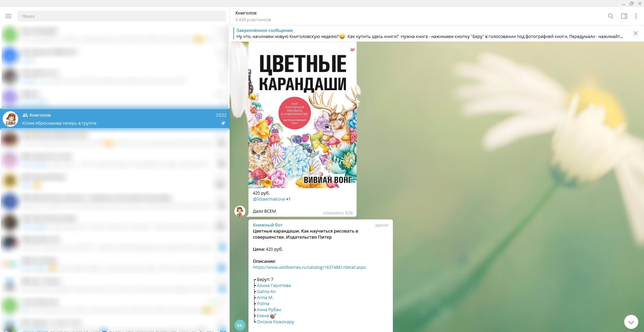Restore down the application window
Screen dimensions: 644x332
631,3
